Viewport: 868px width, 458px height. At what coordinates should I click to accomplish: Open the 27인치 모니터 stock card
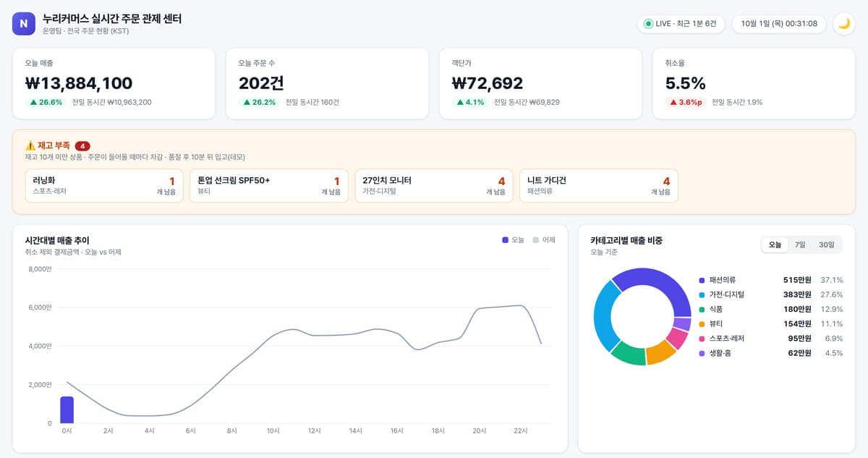[433, 185]
